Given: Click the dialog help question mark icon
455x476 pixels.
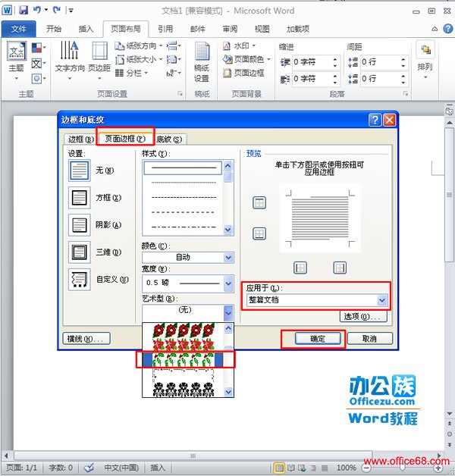Looking at the screenshot, I should coord(375,120).
